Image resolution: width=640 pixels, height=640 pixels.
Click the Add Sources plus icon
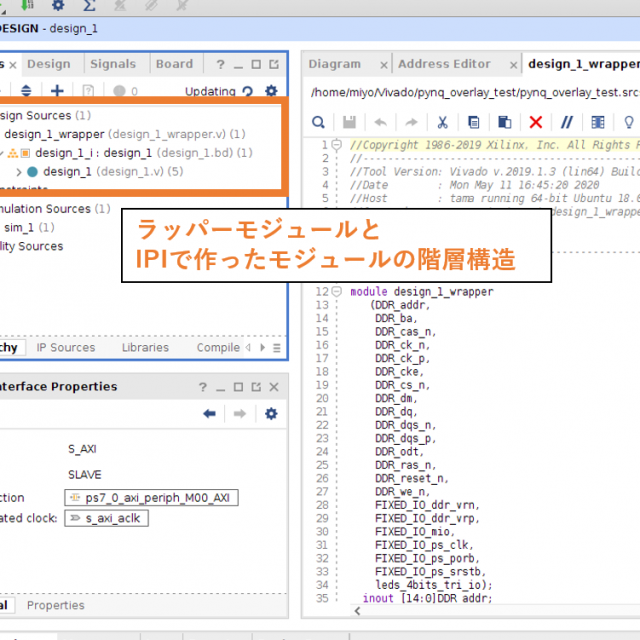tap(57, 91)
